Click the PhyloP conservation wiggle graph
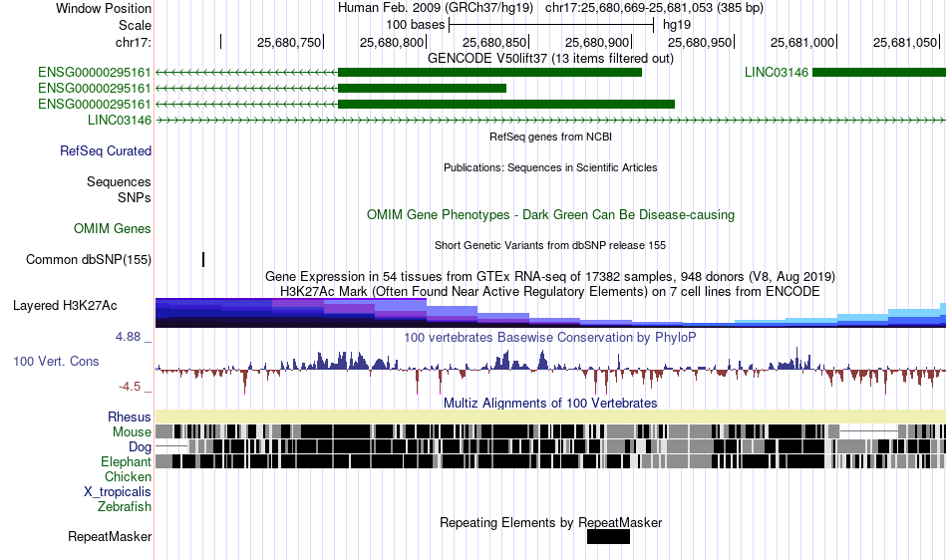947x560 pixels. coord(551,370)
